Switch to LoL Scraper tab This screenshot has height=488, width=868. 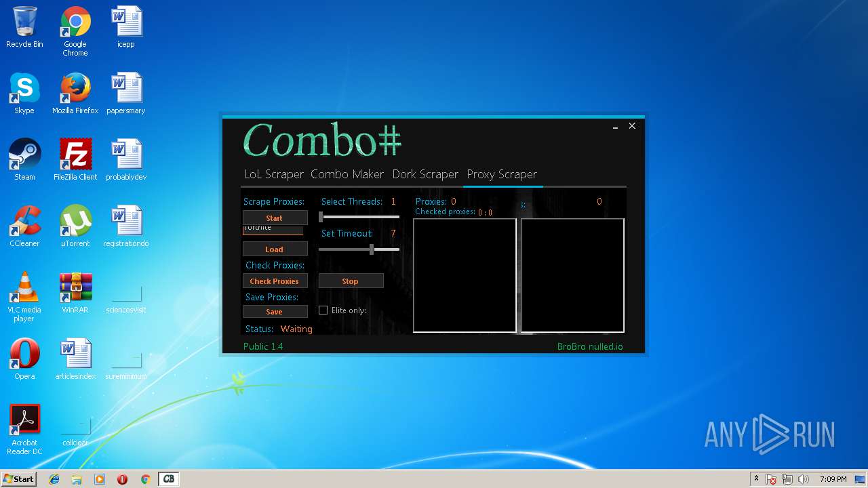(x=274, y=174)
